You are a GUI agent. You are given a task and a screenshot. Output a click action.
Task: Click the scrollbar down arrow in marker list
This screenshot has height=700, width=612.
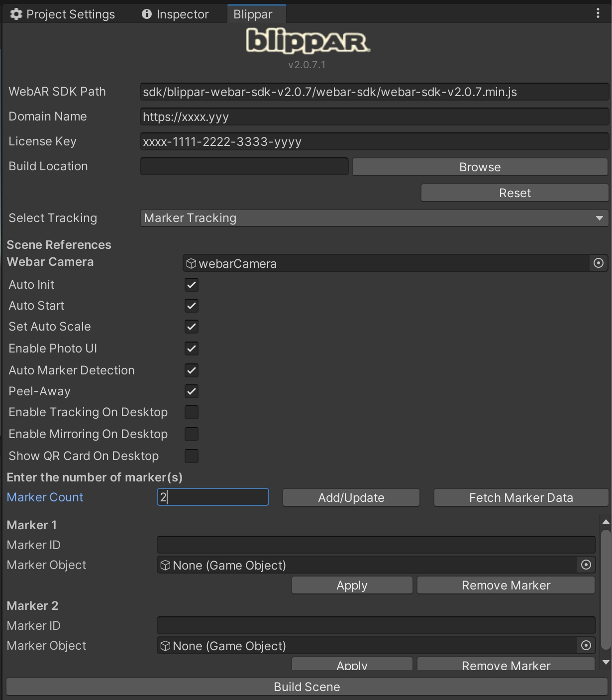coord(606,662)
